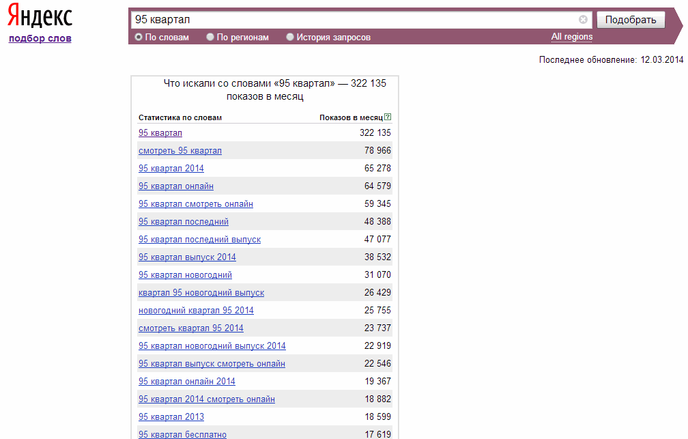Click the Что искали со словами heading
This screenshot has width=688, height=439.
click(x=275, y=90)
